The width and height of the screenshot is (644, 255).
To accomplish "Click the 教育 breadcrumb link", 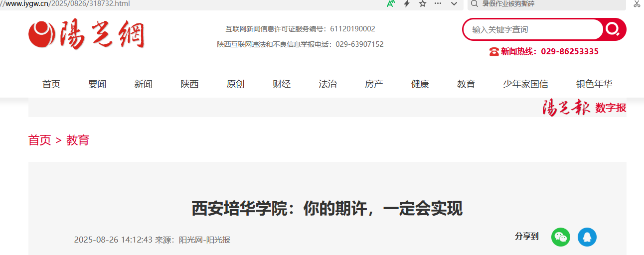I will coord(78,140).
